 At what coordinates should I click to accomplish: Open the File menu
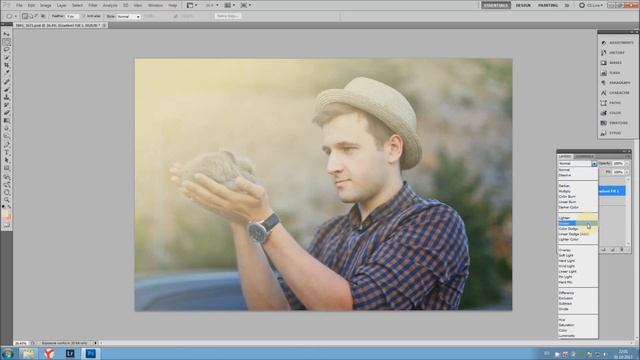pyautogui.click(x=19, y=6)
